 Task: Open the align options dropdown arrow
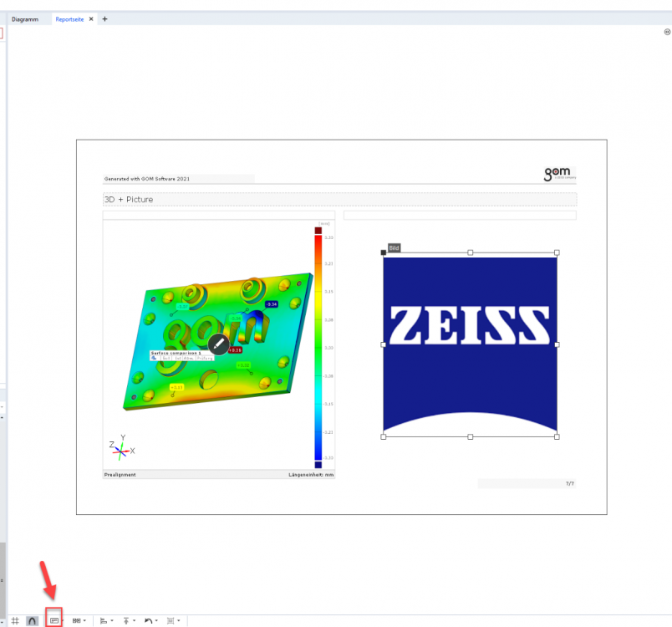[x=112, y=620]
